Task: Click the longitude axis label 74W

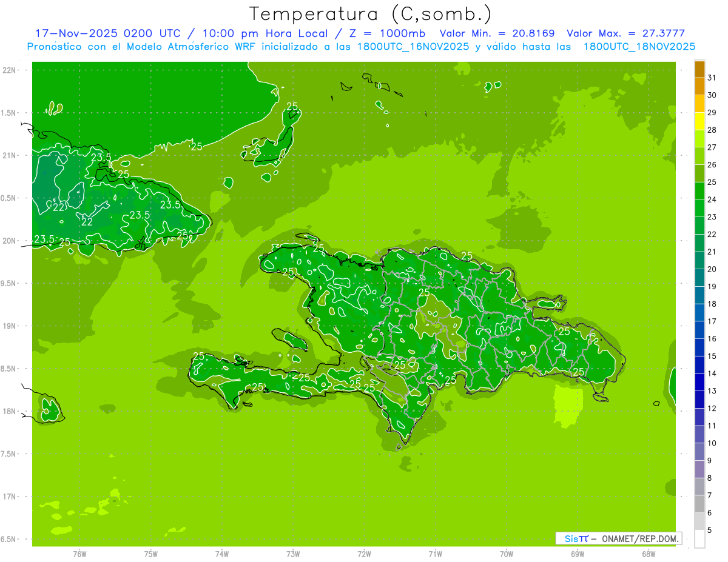Action: [x=222, y=554]
